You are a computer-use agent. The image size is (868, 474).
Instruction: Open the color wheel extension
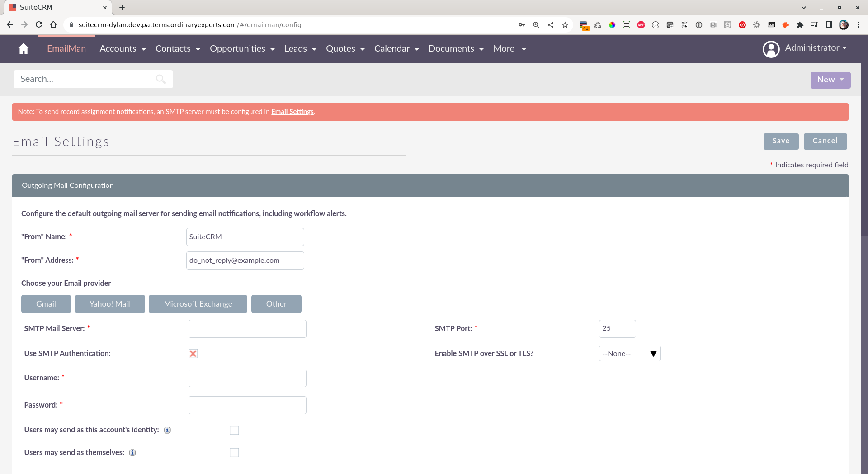612,25
